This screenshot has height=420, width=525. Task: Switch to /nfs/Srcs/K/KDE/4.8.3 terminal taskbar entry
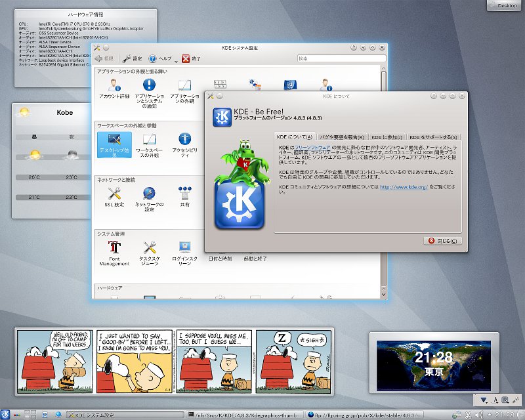pyautogui.click(x=245, y=415)
